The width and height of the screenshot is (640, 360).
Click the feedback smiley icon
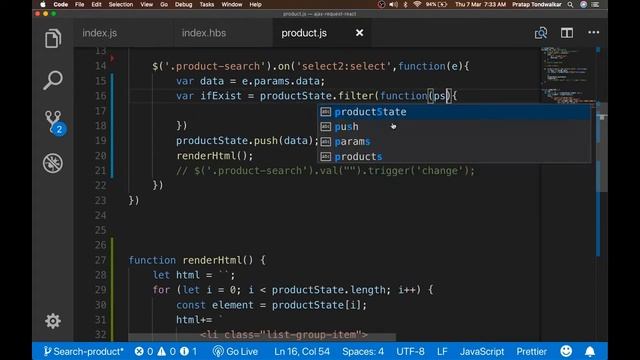[566, 351]
